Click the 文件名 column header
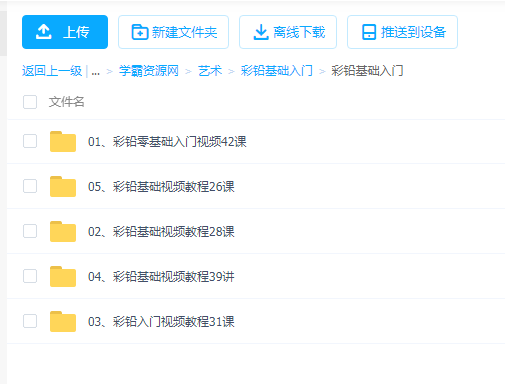505x384 pixels. click(x=66, y=102)
